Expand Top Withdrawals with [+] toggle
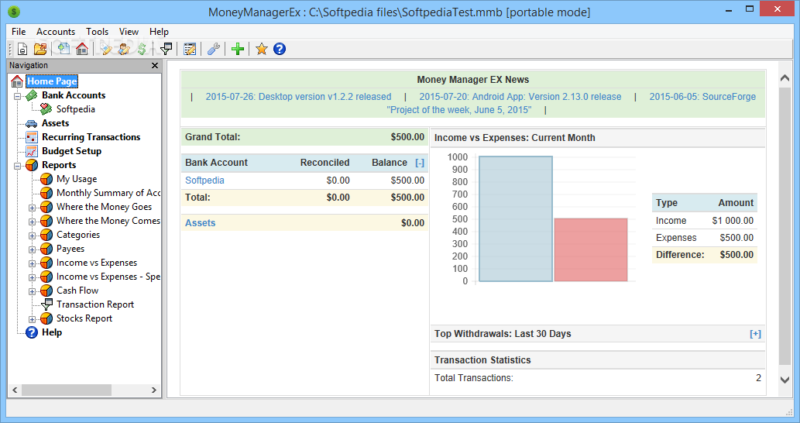The width and height of the screenshot is (800, 423). 755,334
